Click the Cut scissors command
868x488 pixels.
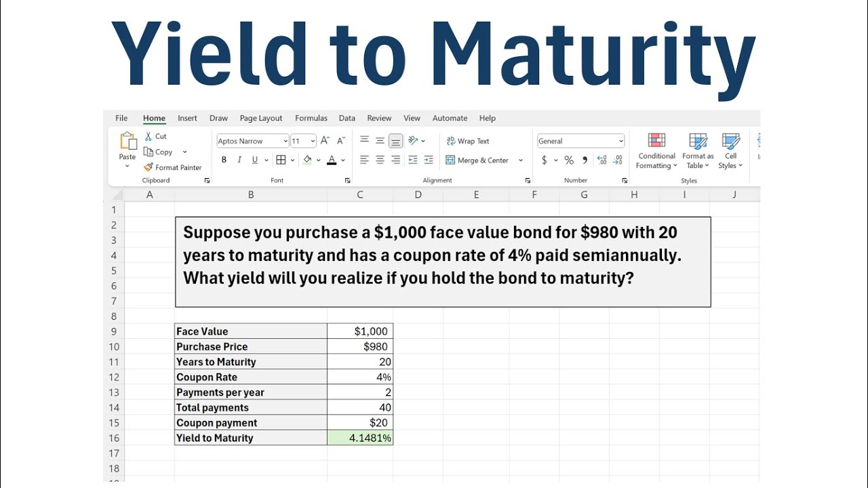point(155,136)
